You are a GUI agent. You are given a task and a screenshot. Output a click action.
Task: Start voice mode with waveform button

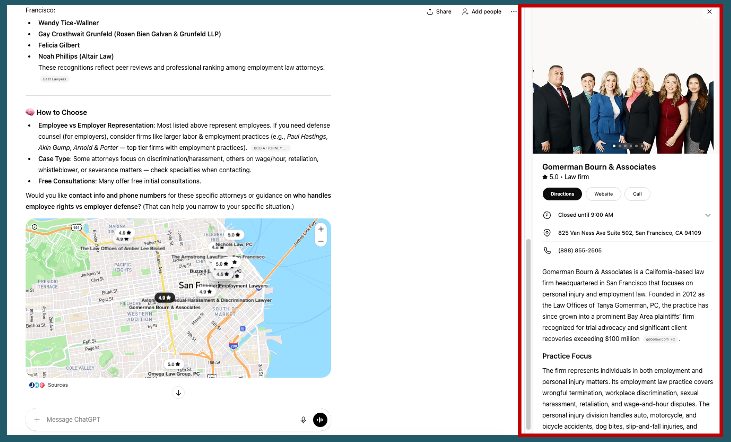(x=320, y=420)
